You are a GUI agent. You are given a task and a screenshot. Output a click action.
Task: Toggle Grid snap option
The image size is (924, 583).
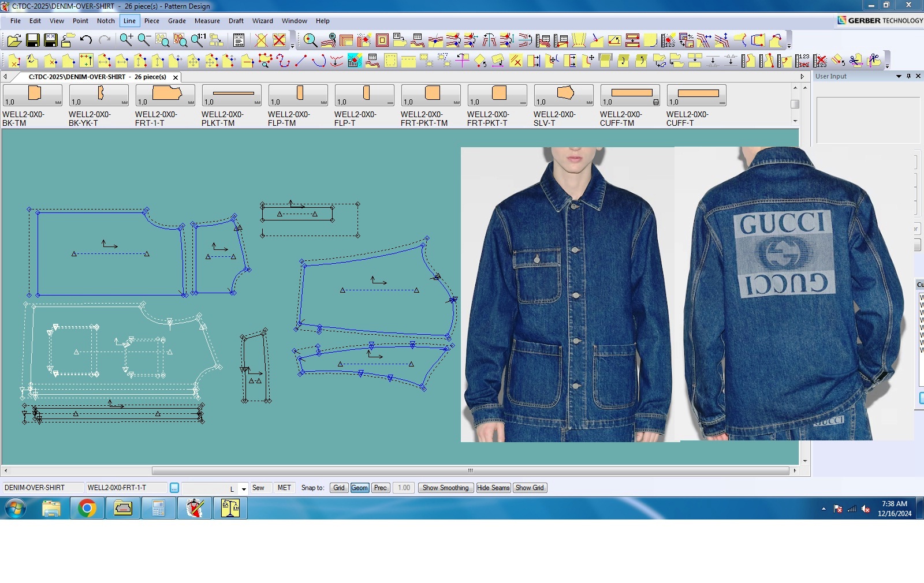339,488
